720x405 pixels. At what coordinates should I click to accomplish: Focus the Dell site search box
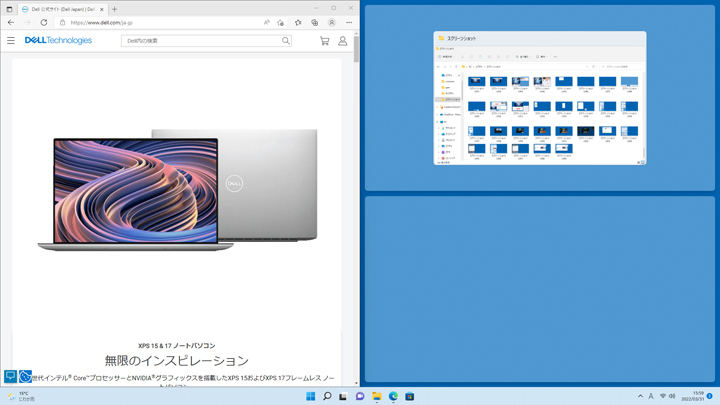206,41
